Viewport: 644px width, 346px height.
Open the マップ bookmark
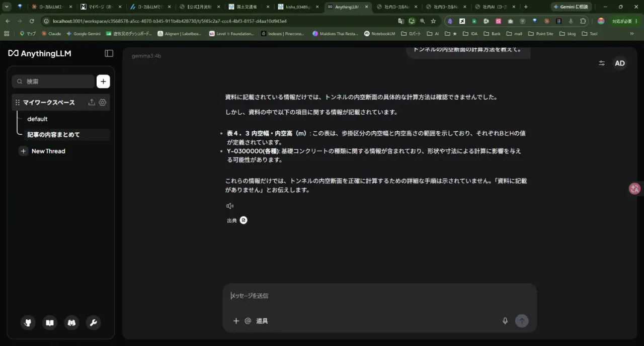[x=28, y=34]
